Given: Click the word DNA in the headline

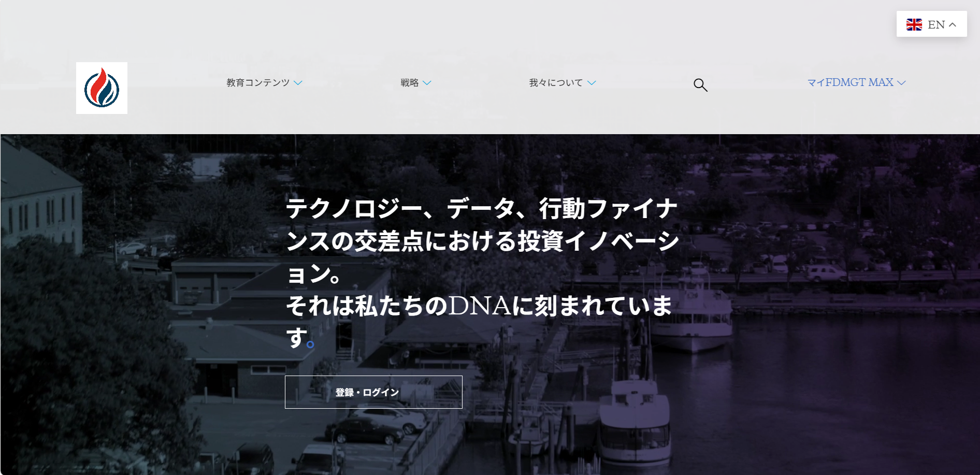Looking at the screenshot, I should point(480,306).
